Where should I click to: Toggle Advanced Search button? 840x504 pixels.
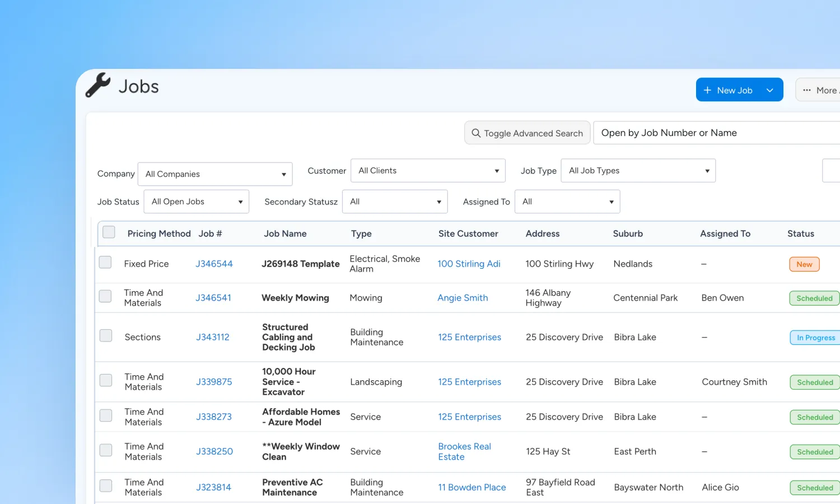coord(527,133)
